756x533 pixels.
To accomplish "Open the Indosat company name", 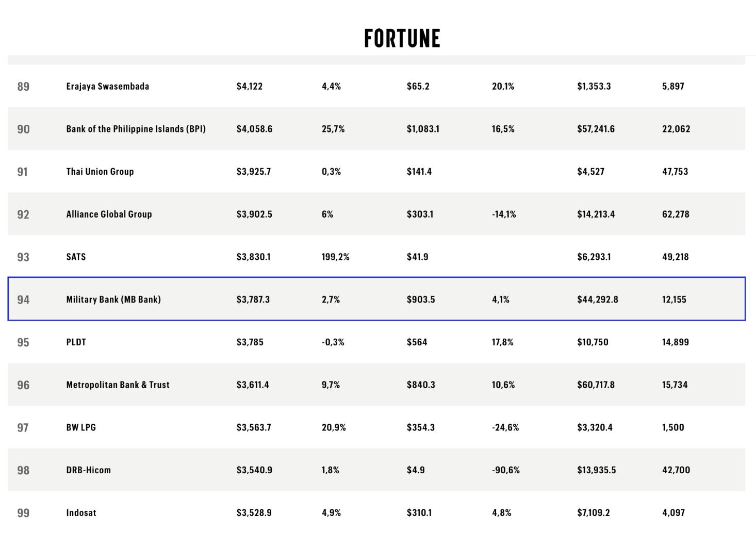I will [81, 513].
